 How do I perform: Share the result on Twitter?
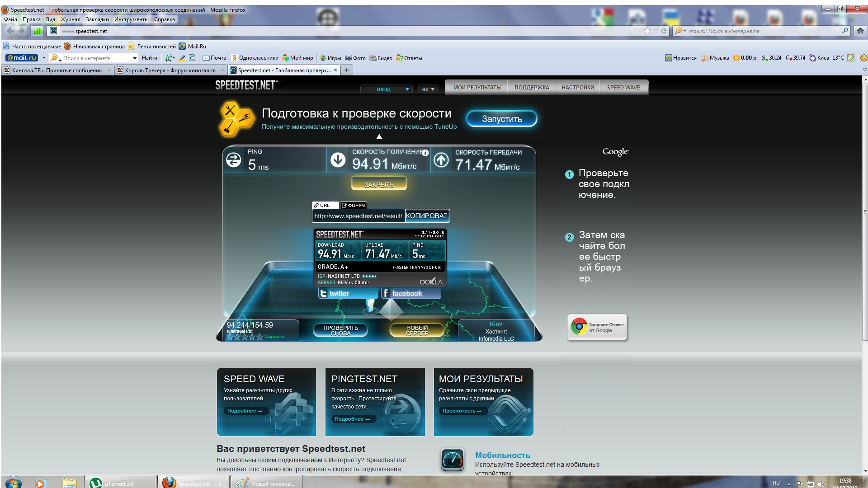pyautogui.click(x=348, y=293)
